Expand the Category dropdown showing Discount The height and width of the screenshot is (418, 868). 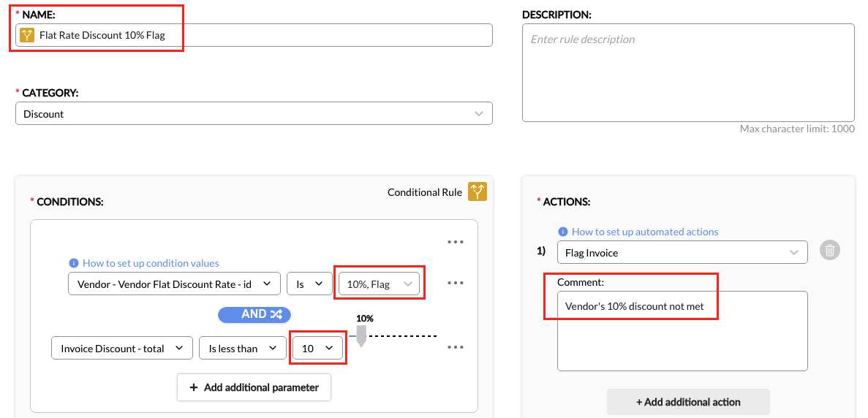(254, 113)
